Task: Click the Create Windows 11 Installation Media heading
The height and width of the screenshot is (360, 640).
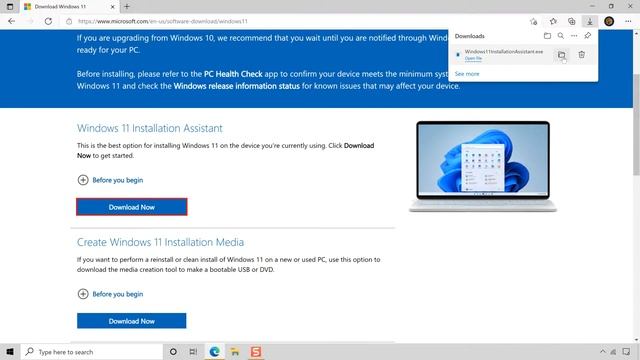Action: (160, 242)
